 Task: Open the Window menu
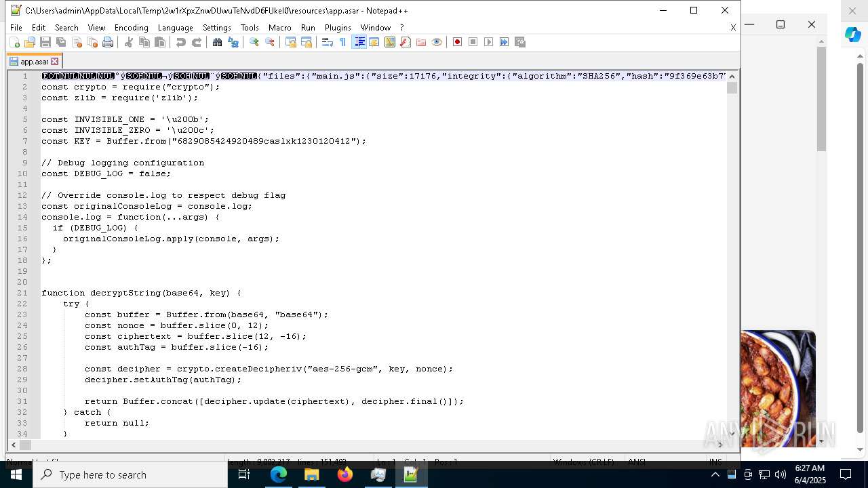(x=375, y=28)
